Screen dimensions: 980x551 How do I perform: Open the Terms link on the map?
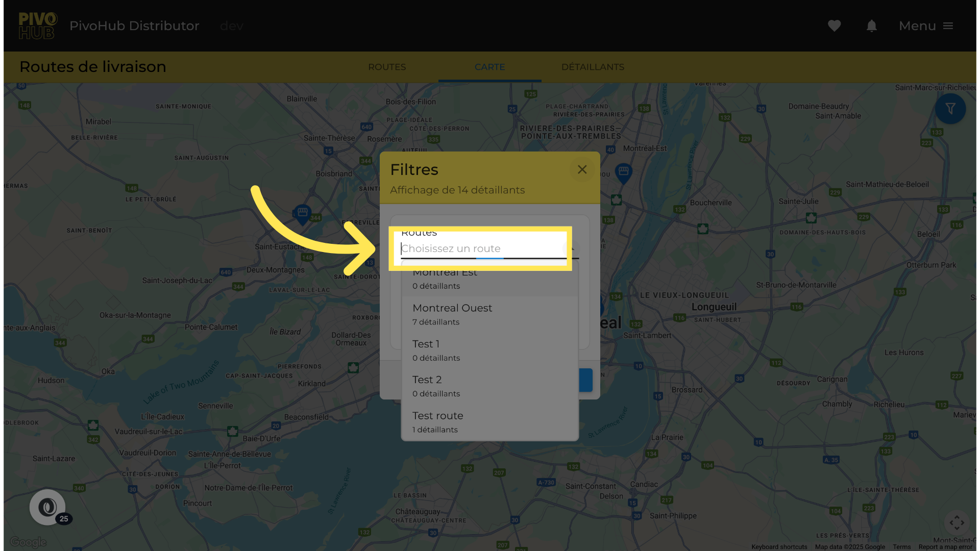pyautogui.click(x=901, y=547)
